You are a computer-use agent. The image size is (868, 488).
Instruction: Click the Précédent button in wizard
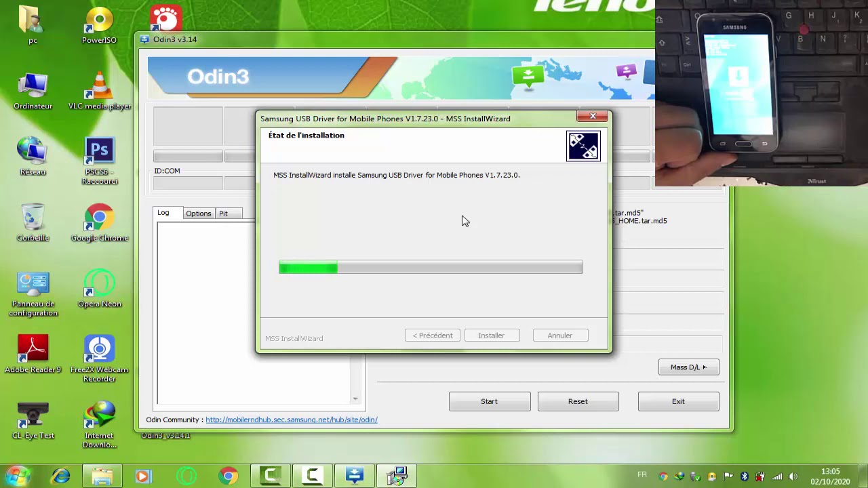(x=433, y=335)
